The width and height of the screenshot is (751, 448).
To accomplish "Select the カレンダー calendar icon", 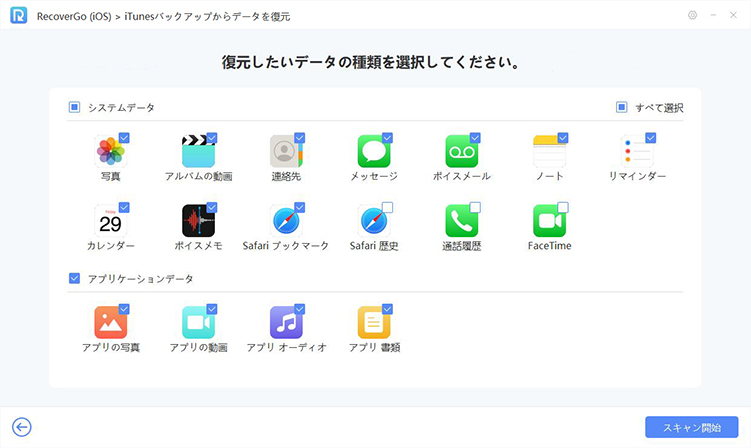I will point(111,220).
